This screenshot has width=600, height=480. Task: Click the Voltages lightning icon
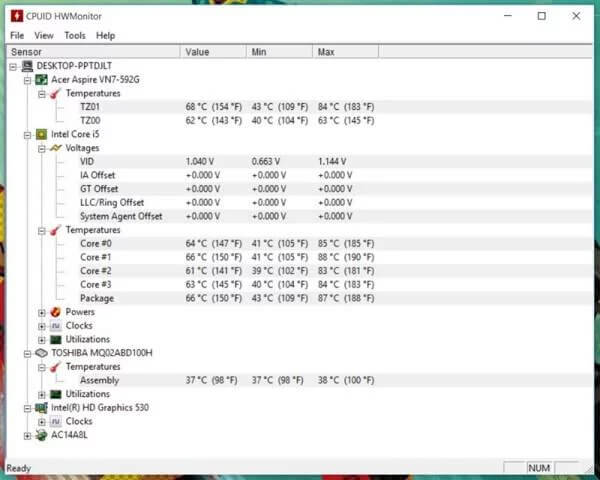point(55,148)
